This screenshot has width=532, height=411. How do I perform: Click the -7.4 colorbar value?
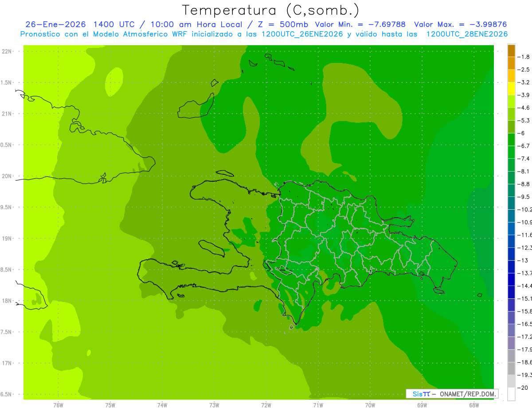tap(524, 159)
